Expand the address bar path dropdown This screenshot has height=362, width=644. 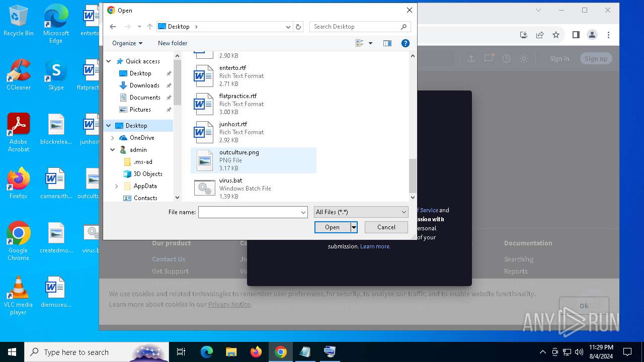point(288,27)
